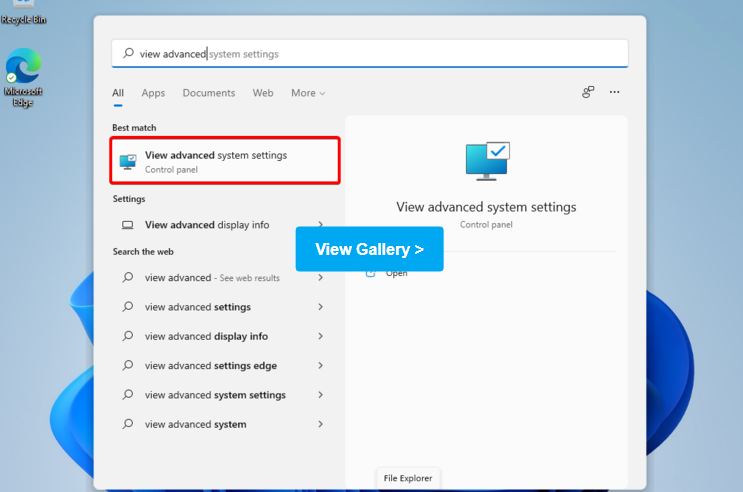Switch to the Apps tab
Viewport: 743px width, 492px height.
(x=153, y=93)
